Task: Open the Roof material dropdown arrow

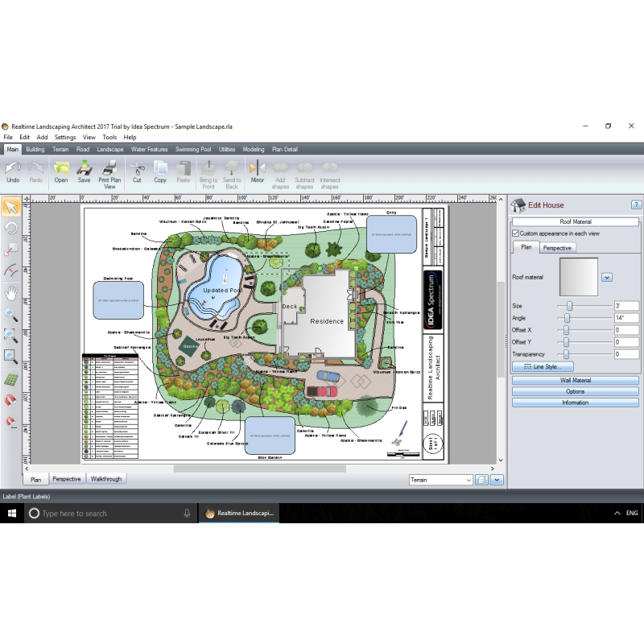Action: [x=607, y=277]
